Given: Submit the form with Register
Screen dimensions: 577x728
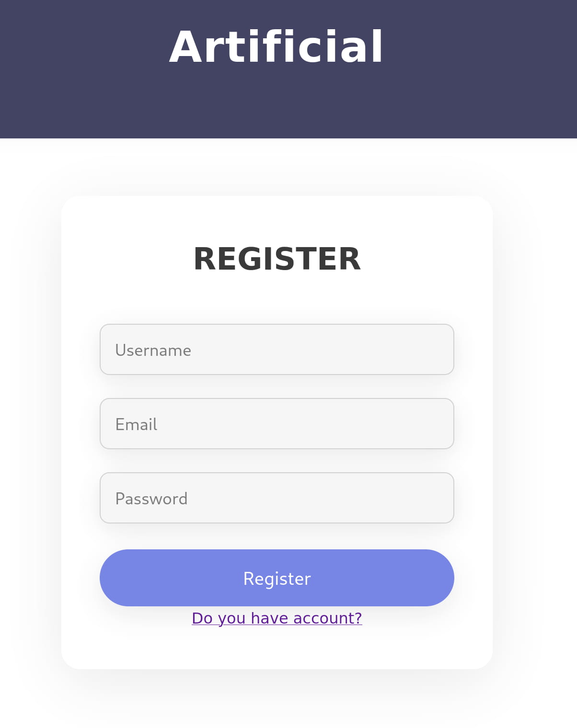Looking at the screenshot, I should pos(277,578).
